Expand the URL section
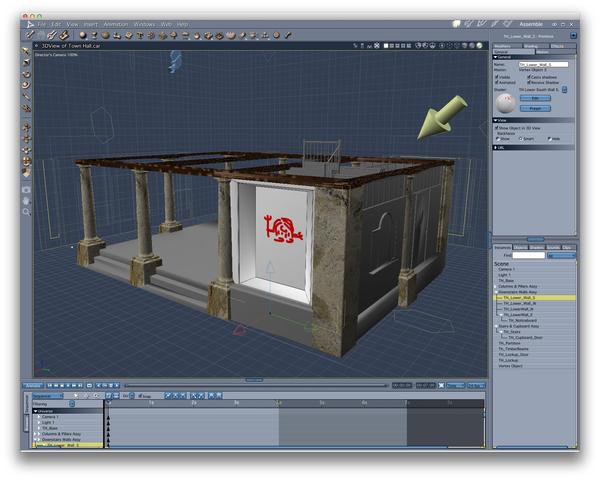Viewport: 600px width, 480px height. [x=496, y=147]
